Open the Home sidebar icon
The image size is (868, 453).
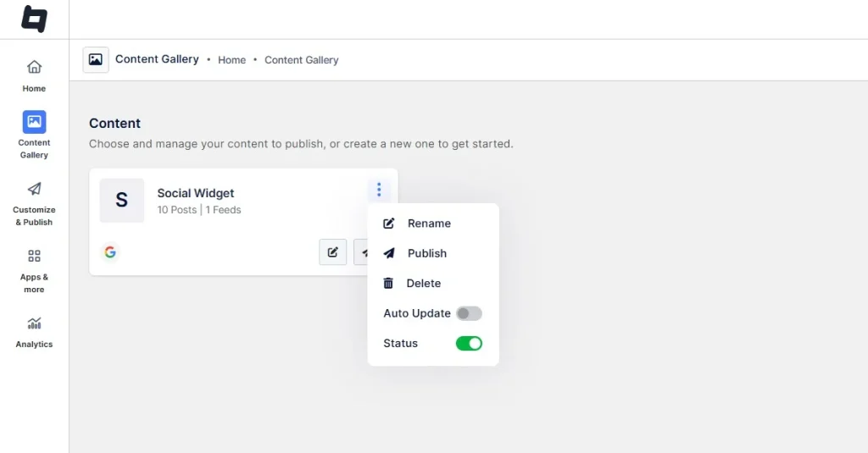[x=34, y=68]
